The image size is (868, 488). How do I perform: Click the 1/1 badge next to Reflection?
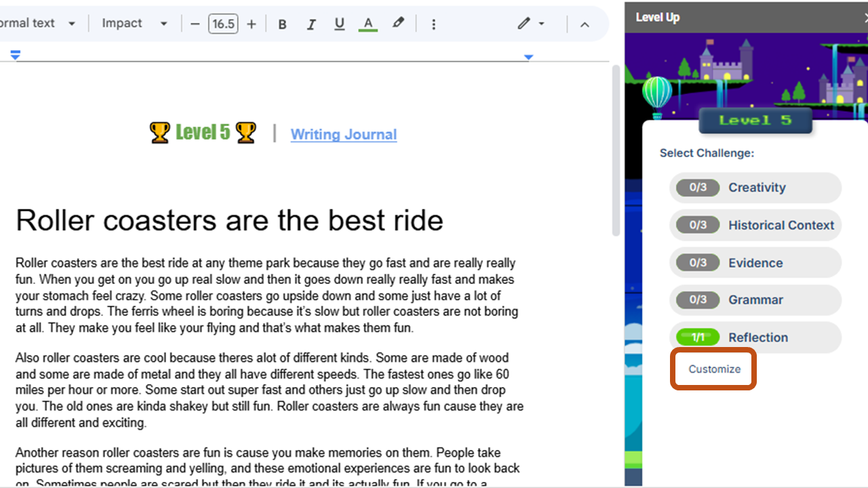tap(698, 338)
